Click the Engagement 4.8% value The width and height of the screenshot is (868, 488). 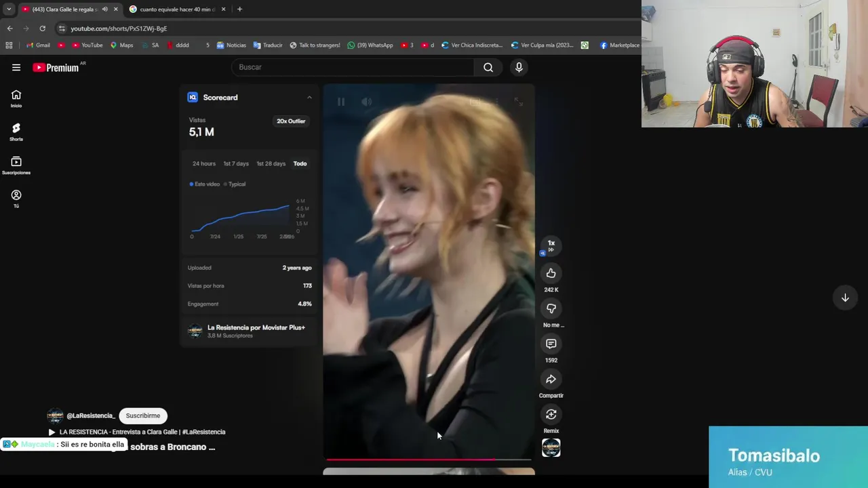pyautogui.click(x=304, y=304)
